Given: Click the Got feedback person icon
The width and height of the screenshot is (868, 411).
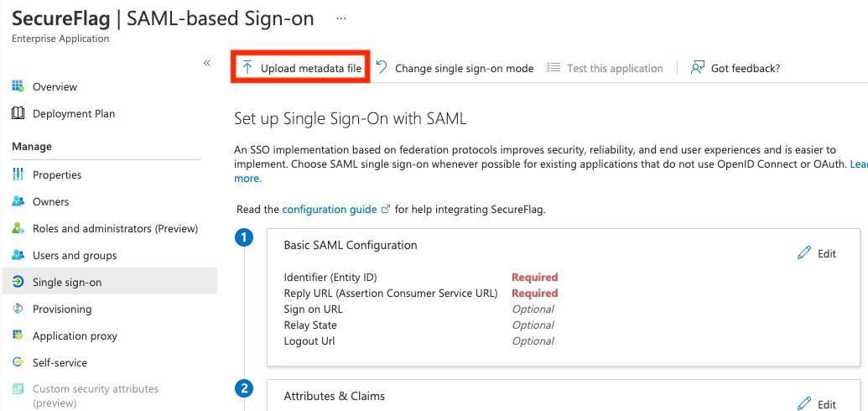Looking at the screenshot, I should point(697,68).
